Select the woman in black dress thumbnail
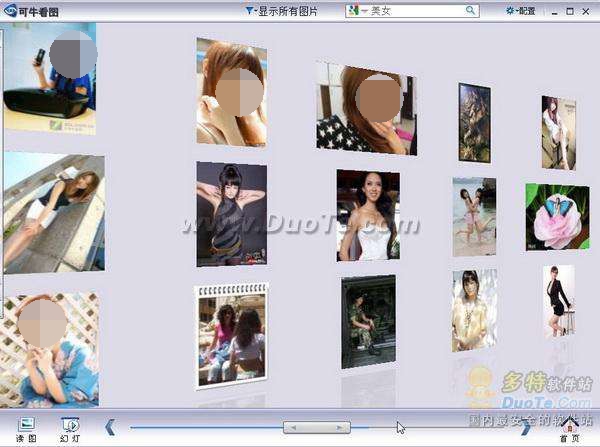The width and height of the screenshot is (600, 447). click(231, 213)
